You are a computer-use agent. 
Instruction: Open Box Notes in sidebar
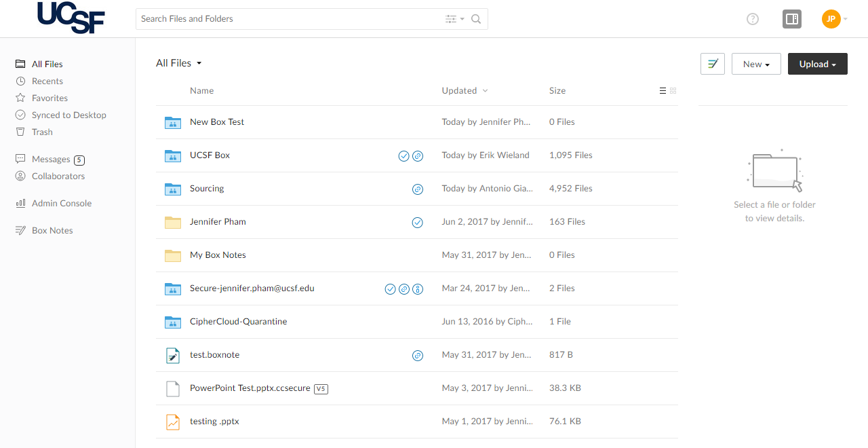coord(44,231)
